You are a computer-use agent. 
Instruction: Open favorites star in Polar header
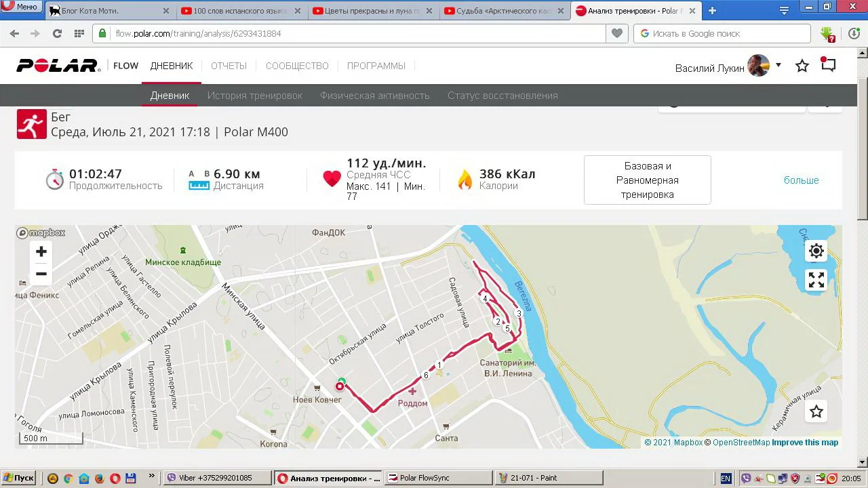[802, 66]
